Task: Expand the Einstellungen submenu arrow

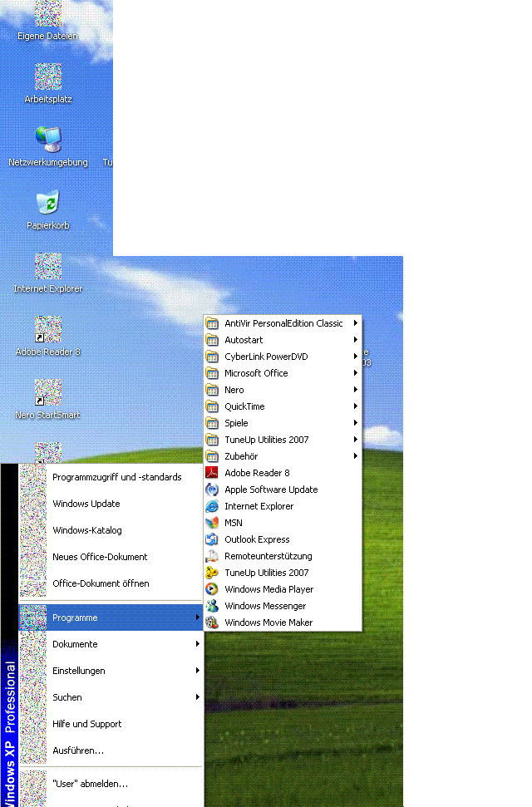Action: click(198, 671)
